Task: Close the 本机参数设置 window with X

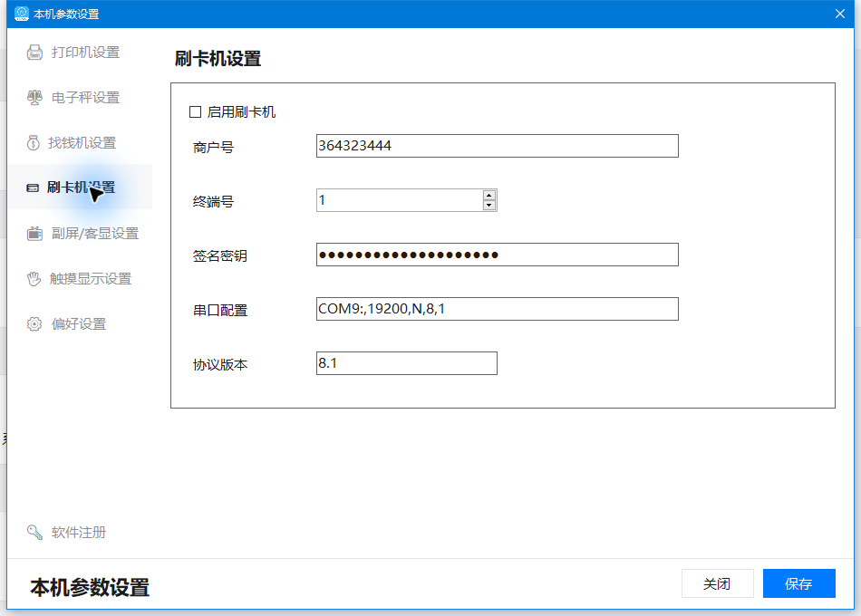Action: [x=839, y=14]
